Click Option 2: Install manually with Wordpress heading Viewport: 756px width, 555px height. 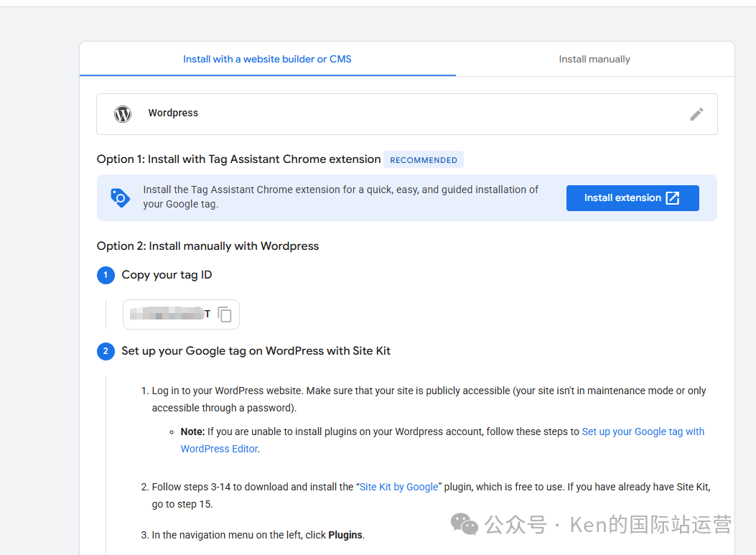point(207,246)
